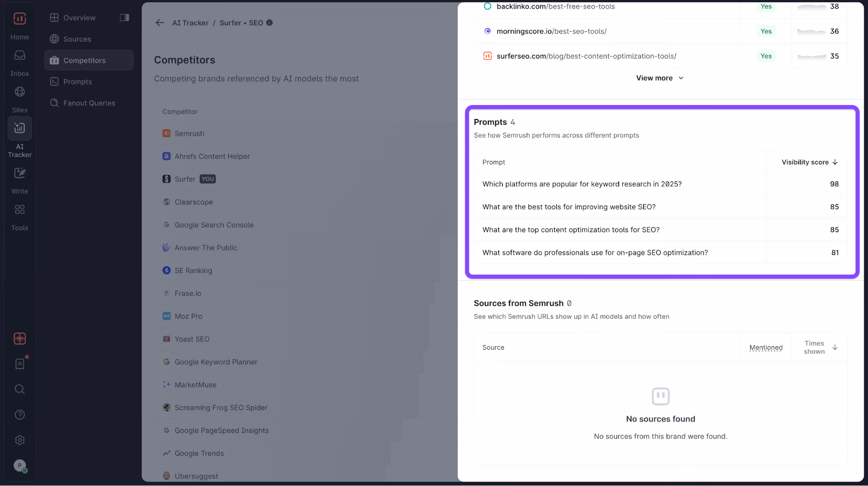Select the AI Tracker icon in the rail
Image resolution: width=868 pixels, height=486 pixels.
(20, 128)
